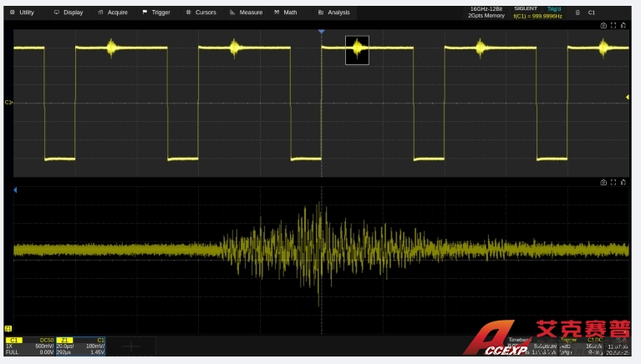Click the C1 channel ground marker on left edge

click(x=8, y=103)
